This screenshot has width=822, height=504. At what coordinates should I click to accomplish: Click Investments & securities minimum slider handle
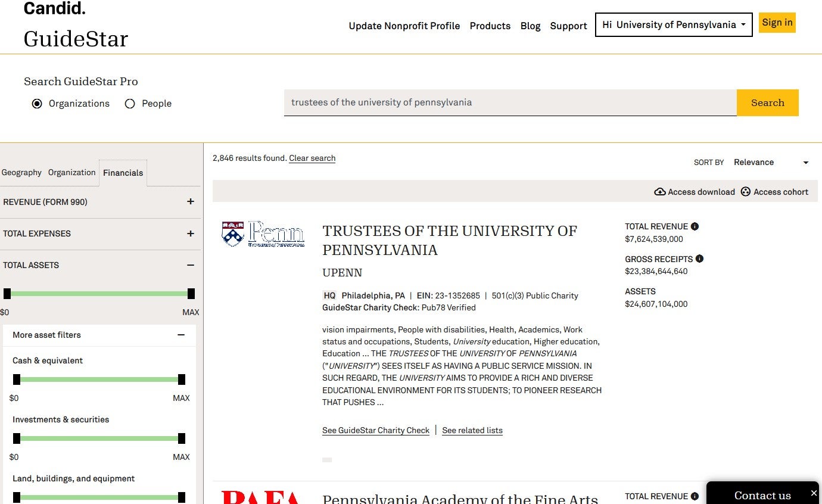(x=17, y=438)
